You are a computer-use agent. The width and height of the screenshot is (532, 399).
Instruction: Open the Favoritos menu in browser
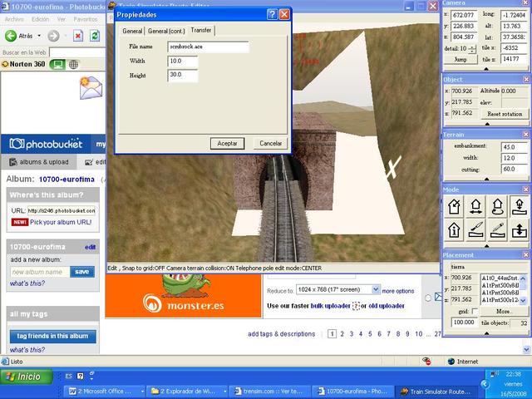coord(85,18)
